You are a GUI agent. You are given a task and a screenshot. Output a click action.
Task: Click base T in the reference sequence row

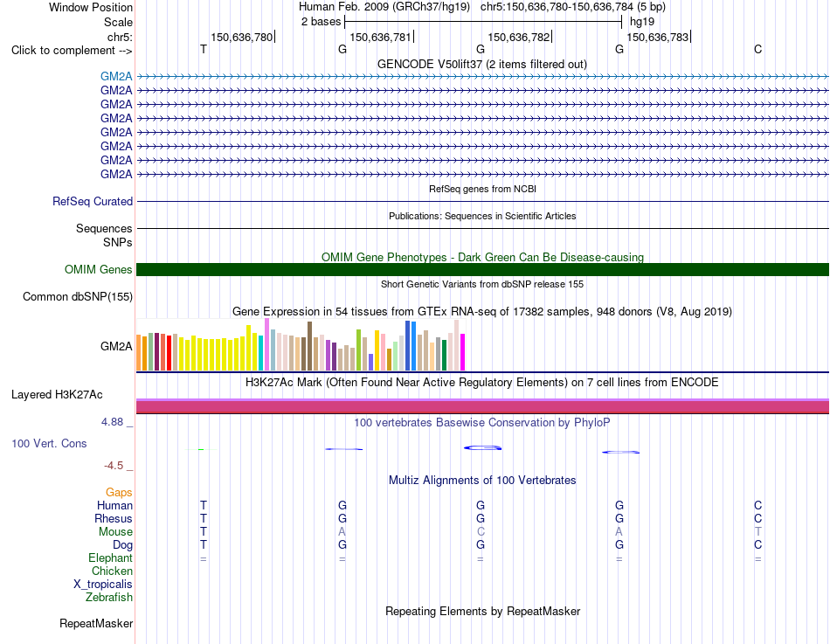[x=204, y=49]
